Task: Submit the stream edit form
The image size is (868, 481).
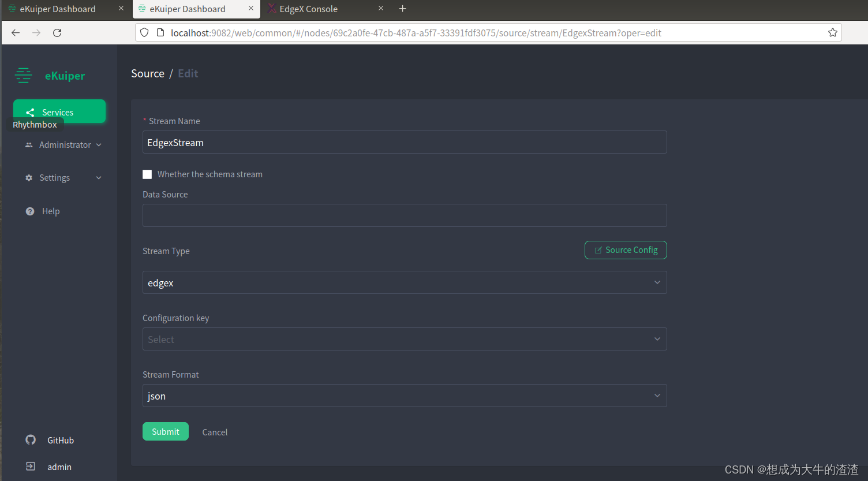Action: coord(166,431)
